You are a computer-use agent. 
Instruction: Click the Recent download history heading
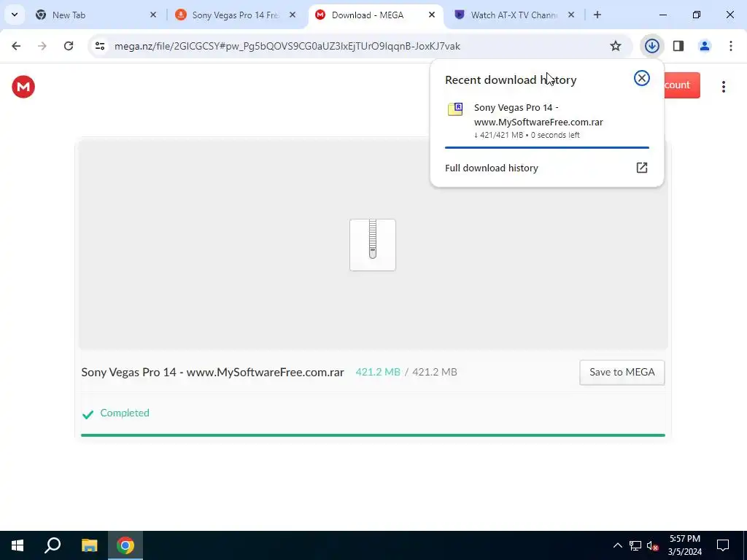coord(511,80)
